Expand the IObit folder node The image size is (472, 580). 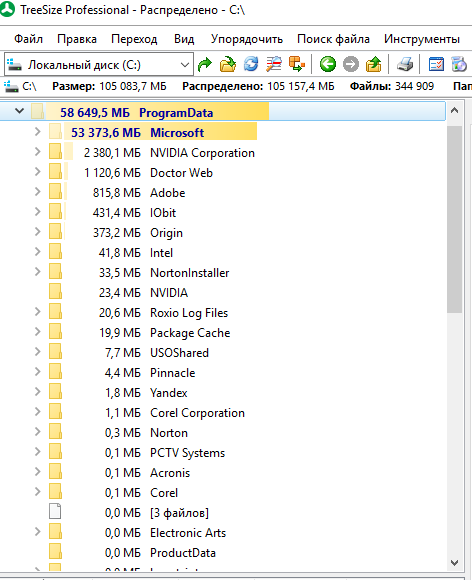tap(37, 211)
